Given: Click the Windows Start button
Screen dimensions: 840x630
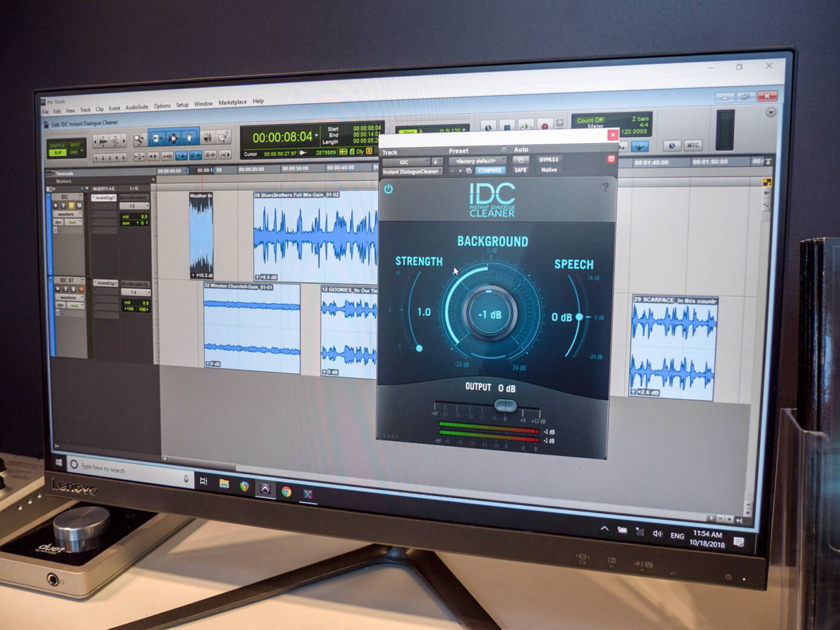Looking at the screenshot, I should coord(59,463).
